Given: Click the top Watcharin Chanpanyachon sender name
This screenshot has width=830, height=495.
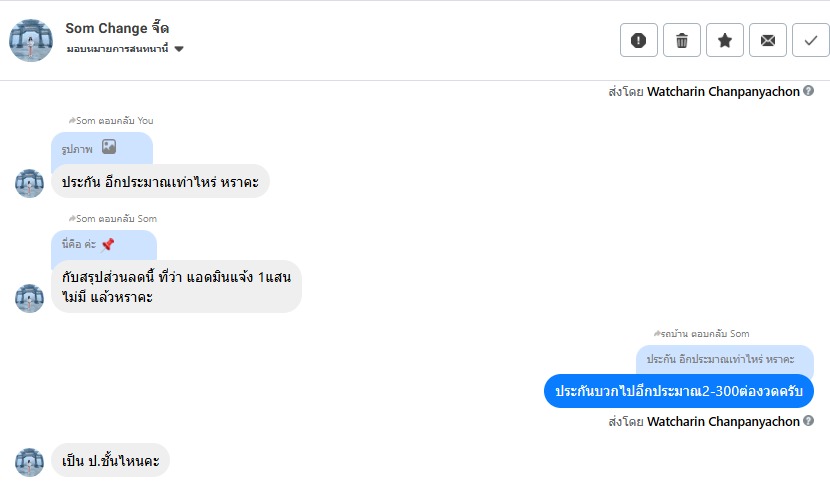Looking at the screenshot, I should click(723, 91).
